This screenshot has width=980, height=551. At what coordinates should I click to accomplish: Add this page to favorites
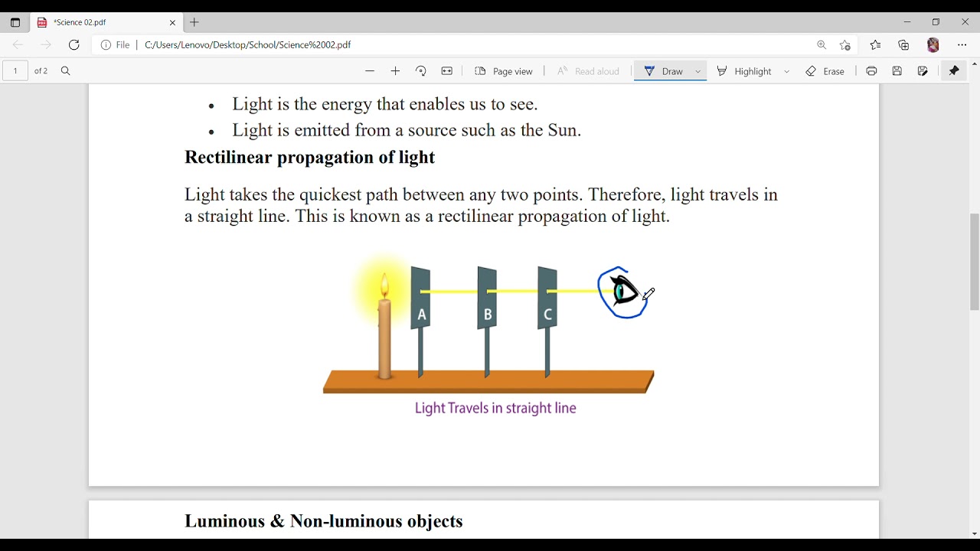pos(845,45)
